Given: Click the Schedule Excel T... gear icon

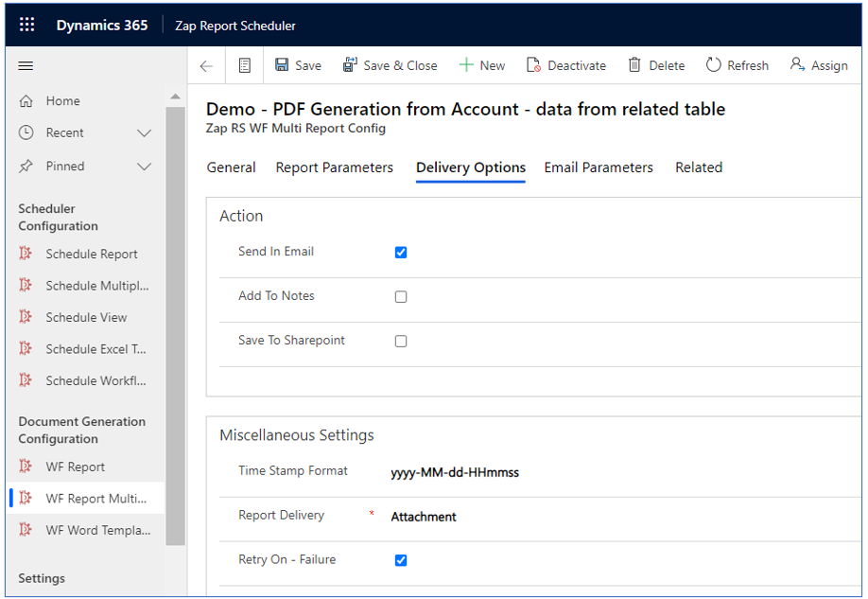Looking at the screenshot, I should tap(25, 348).
